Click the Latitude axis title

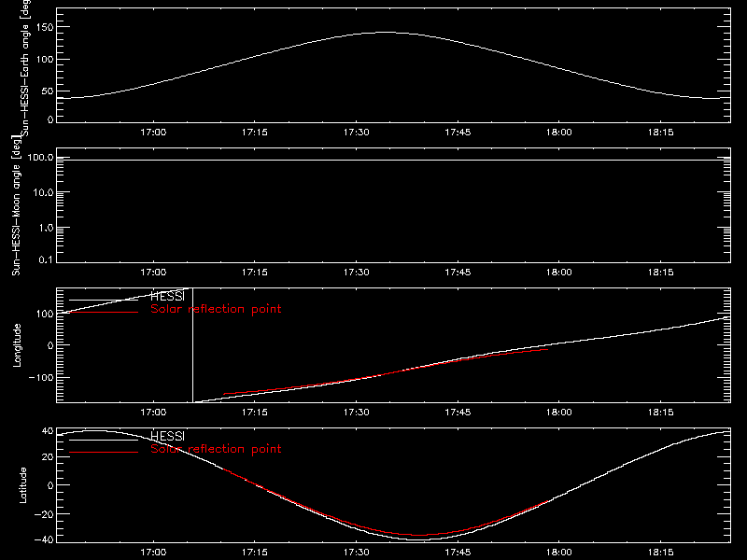click(22, 485)
